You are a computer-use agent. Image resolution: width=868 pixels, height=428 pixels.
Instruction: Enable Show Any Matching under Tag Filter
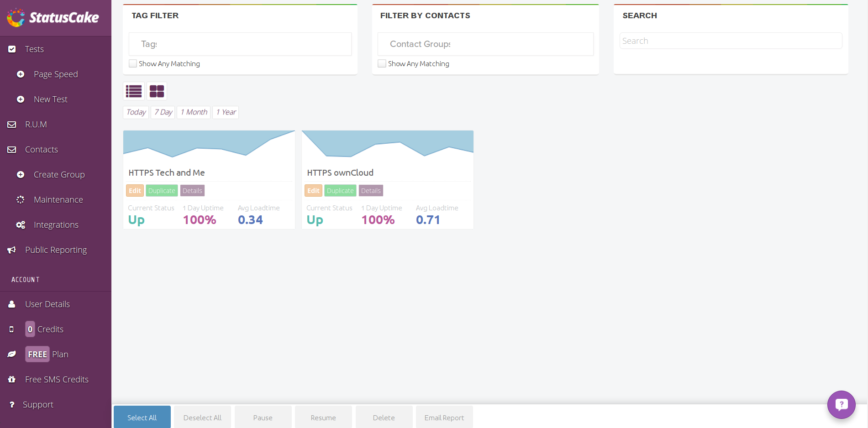pyautogui.click(x=133, y=63)
